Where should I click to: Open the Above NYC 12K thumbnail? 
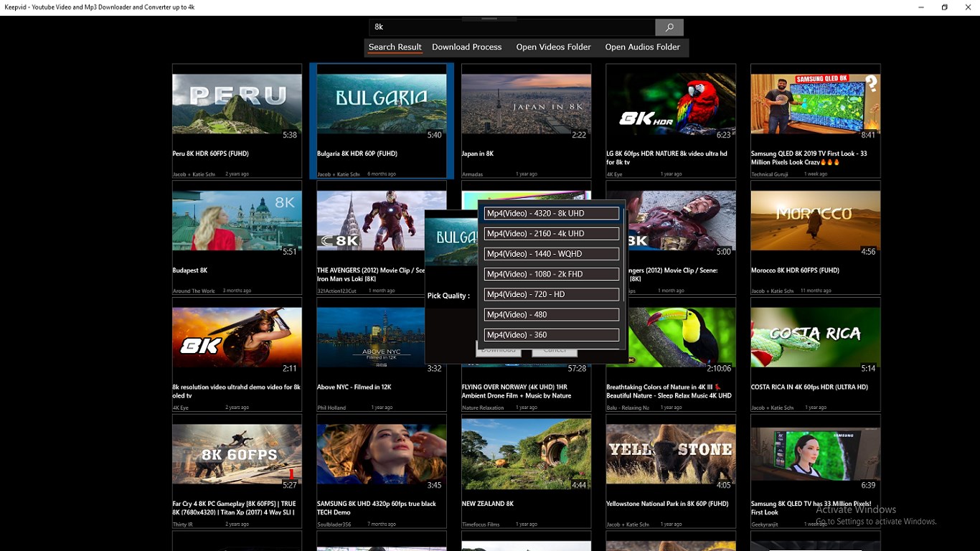click(371, 337)
